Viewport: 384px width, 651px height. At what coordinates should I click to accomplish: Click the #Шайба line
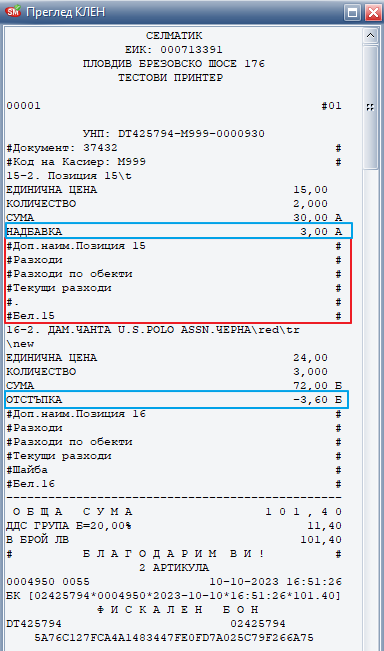click(x=174, y=470)
